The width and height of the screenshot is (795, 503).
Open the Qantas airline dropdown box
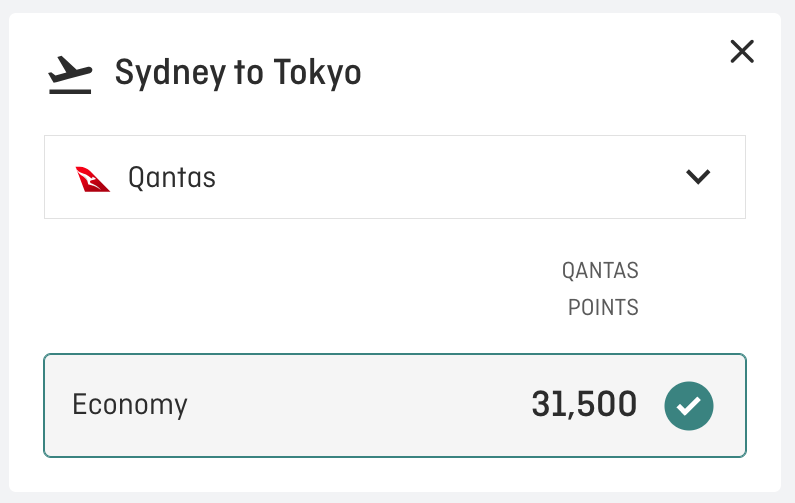[x=394, y=177]
